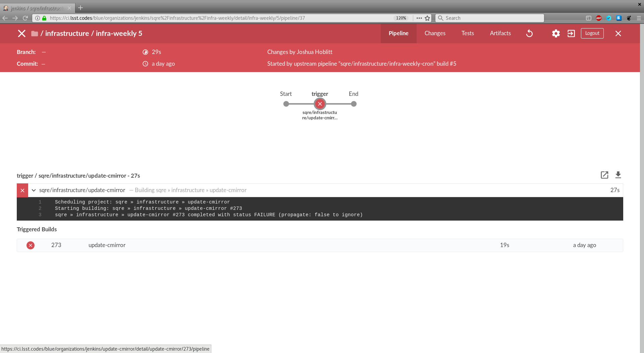Bookmark this page with the star icon
This screenshot has width=644, height=353.
pos(427,18)
